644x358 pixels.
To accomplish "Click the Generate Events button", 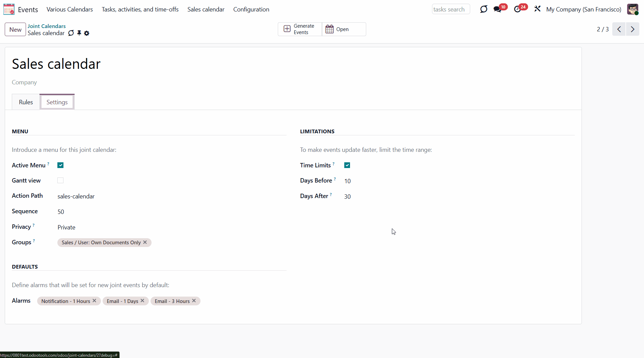I will [x=299, y=29].
